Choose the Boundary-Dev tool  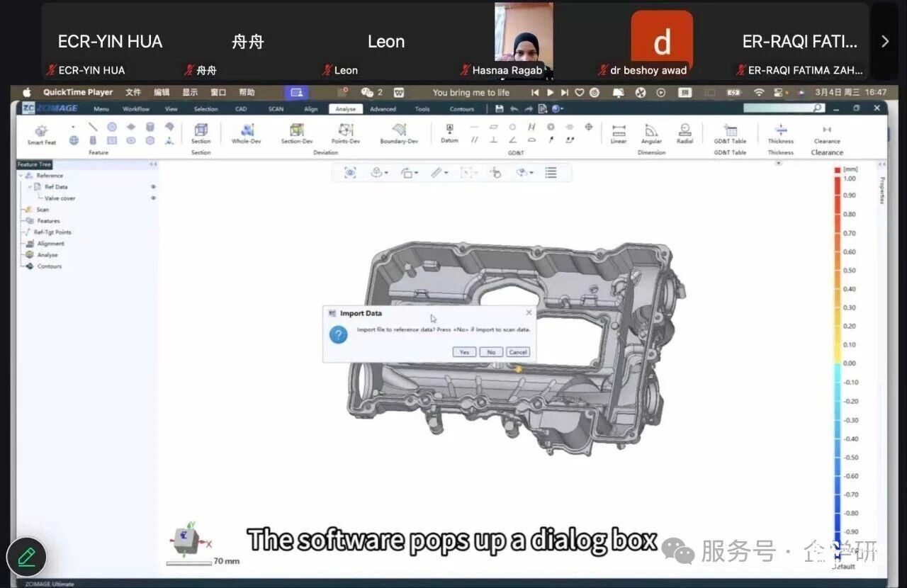tap(399, 131)
